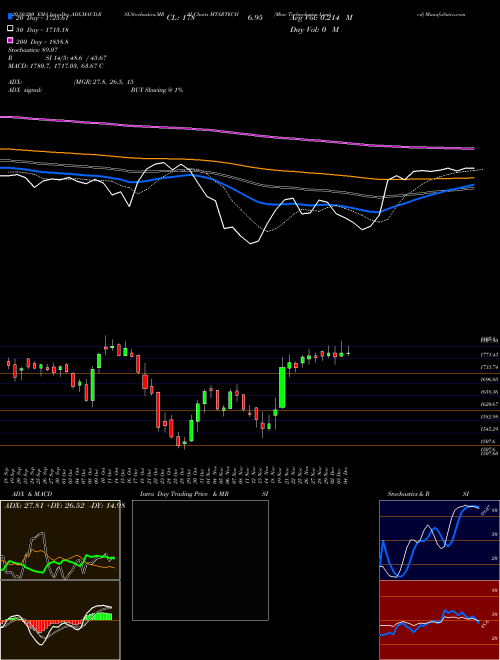500x660 pixels.
Task: Click the 'Stochastics & R' panel title
Action: coord(408,494)
